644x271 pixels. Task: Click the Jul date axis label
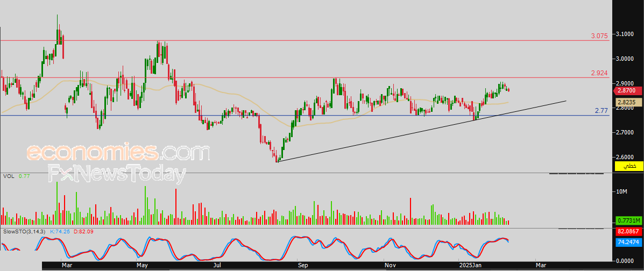coord(216,266)
